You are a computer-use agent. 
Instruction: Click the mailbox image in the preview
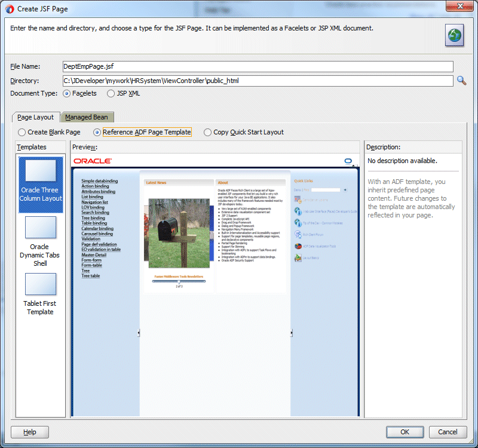[x=179, y=233]
